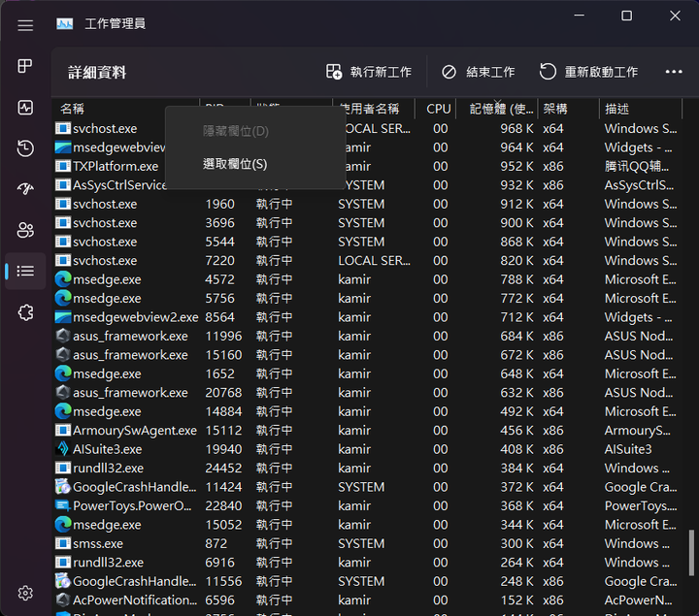
Task: Click description 腾讯QQ辅...
Action: [636, 166]
